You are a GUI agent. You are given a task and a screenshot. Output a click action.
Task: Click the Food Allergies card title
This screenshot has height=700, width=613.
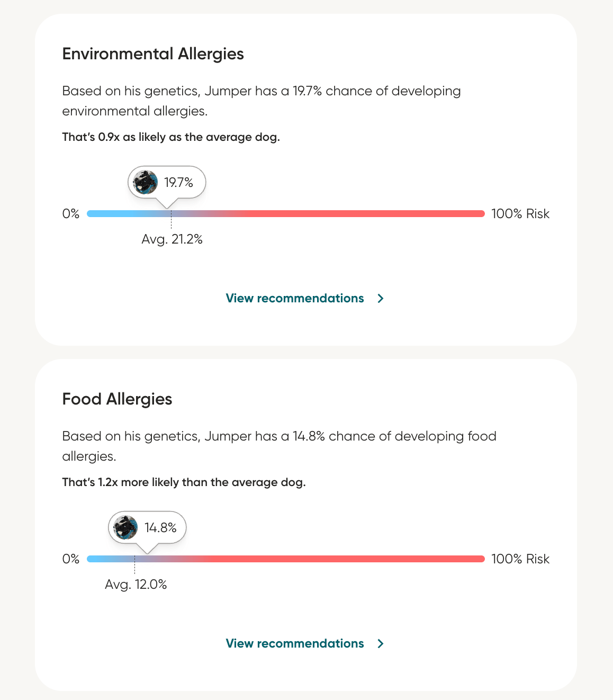click(117, 399)
